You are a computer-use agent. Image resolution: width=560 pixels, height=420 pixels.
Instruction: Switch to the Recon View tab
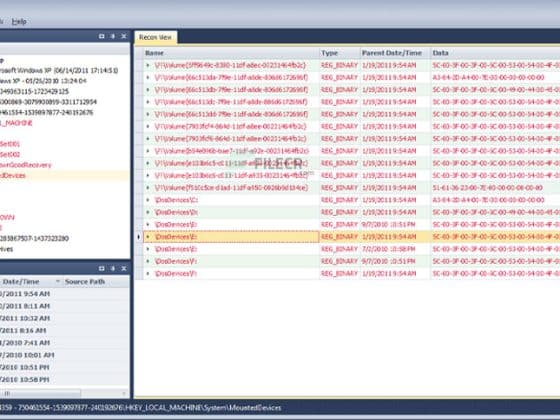(x=155, y=37)
